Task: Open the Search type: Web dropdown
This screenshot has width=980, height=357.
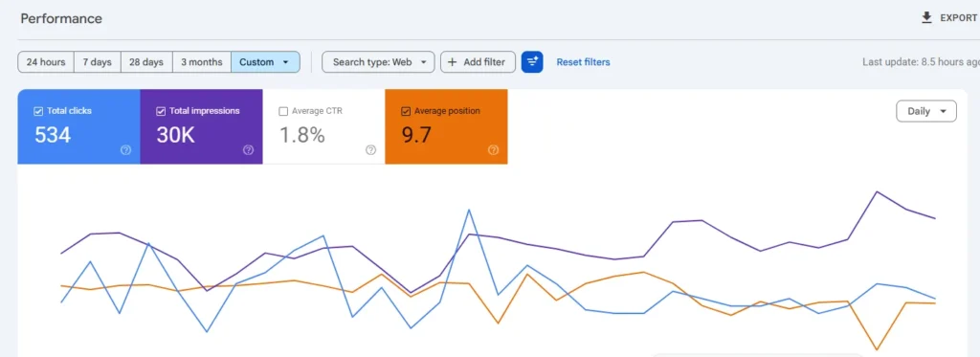Action: [378, 62]
